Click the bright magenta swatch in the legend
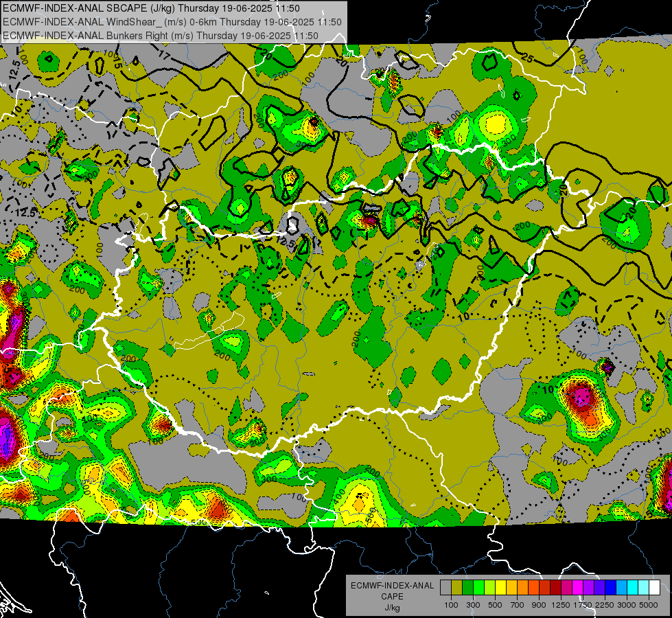672x618 pixels. 578,588
